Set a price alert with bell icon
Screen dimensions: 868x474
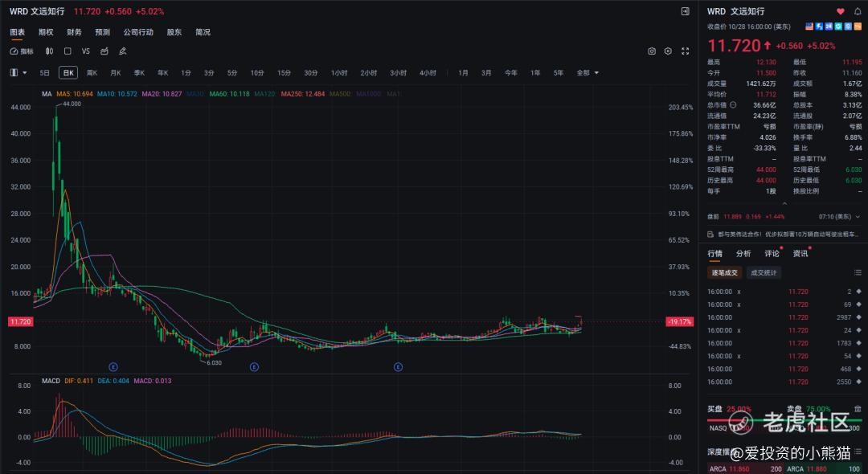pos(858,11)
